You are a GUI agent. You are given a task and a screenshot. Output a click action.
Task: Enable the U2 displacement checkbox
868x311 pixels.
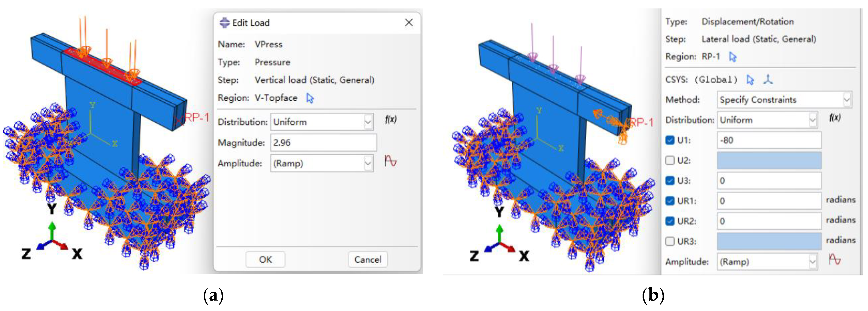pyautogui.click(x=670, y=161)
